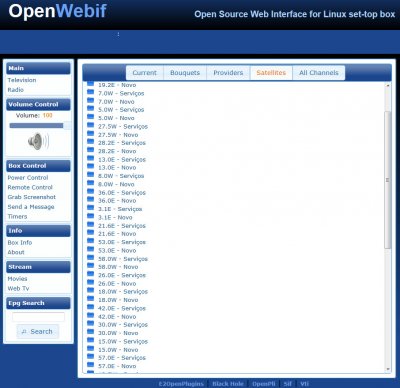Open the Timers page
This screenshot has width=400, height=388.
17,216
